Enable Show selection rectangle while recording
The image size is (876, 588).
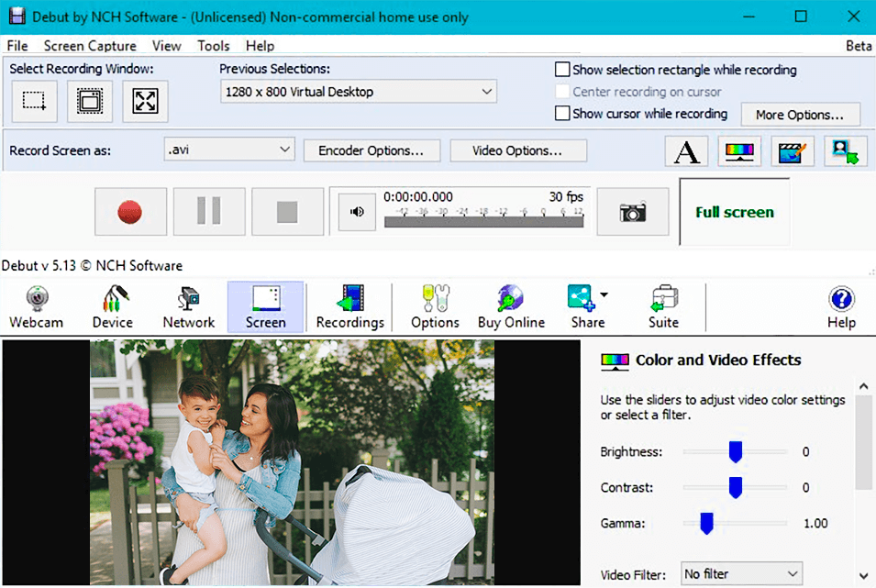tap(561, 69)
